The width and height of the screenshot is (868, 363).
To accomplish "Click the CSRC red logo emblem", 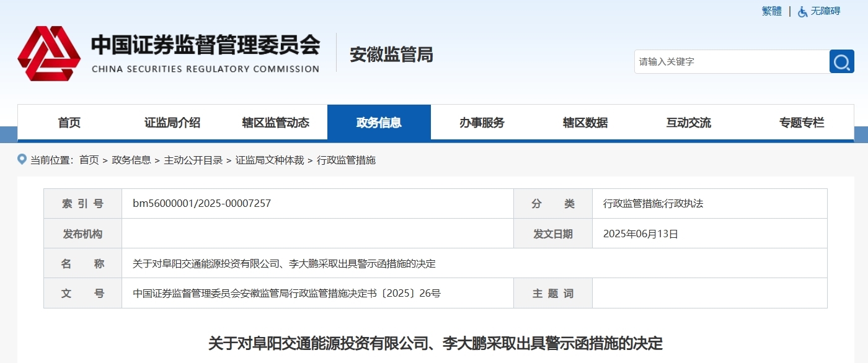I will (49, 53).
